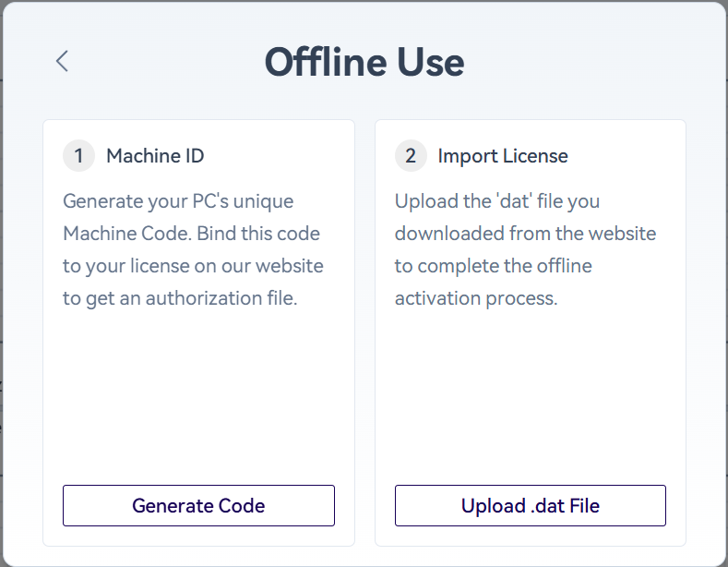The height and width of the screenshot is (567, 728).
Task: Click the step 1 number badge
Action: tap(78, 156)
